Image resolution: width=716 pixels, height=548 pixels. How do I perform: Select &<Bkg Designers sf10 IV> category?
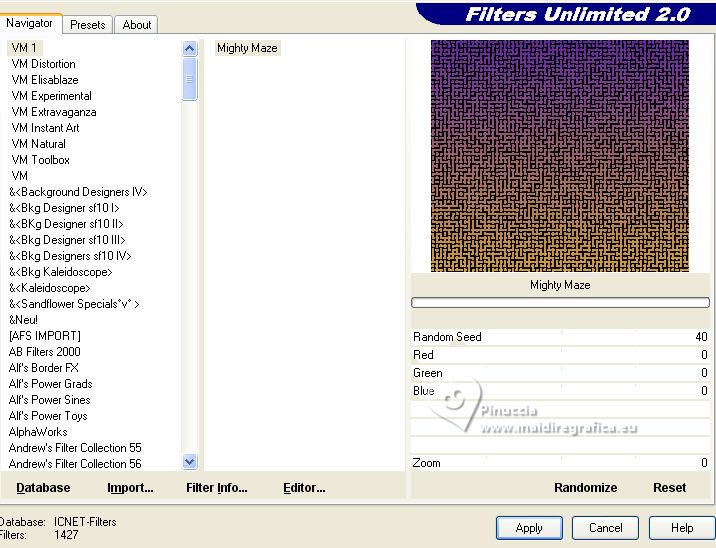click(70, 256)
